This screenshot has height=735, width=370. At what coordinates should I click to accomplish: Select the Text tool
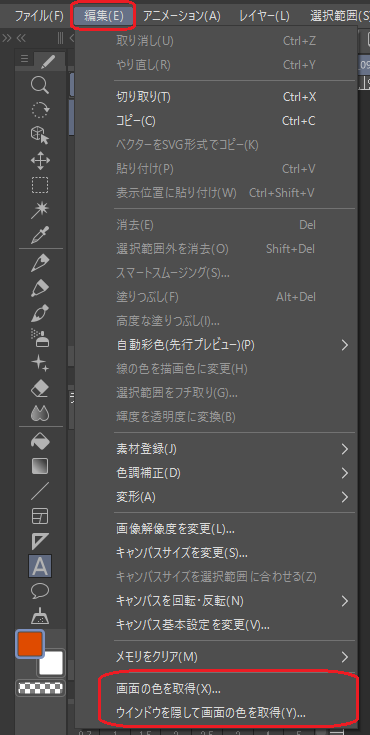[40, 566]
